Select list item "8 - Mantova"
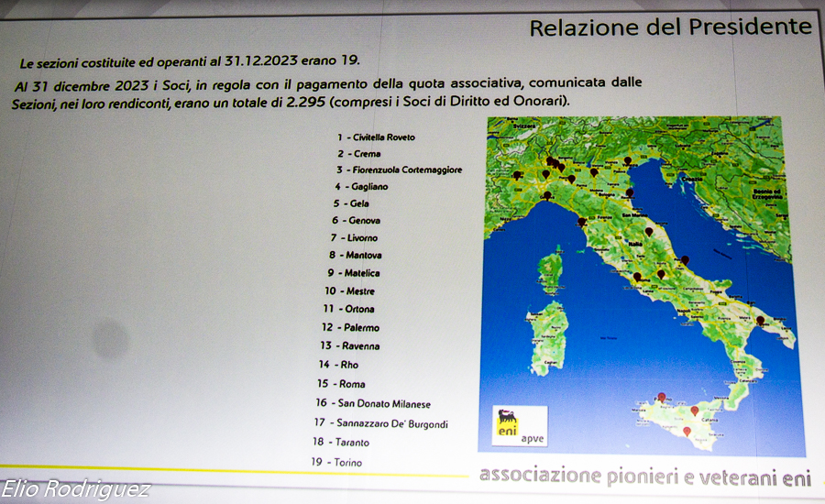 (355, 255)
